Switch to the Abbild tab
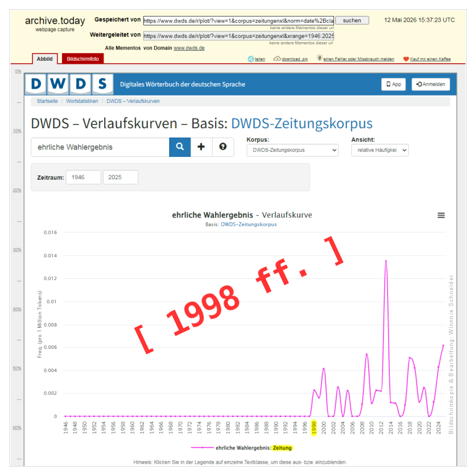The width and height of the screenshot is (476, 476). [x=45, y=59]
